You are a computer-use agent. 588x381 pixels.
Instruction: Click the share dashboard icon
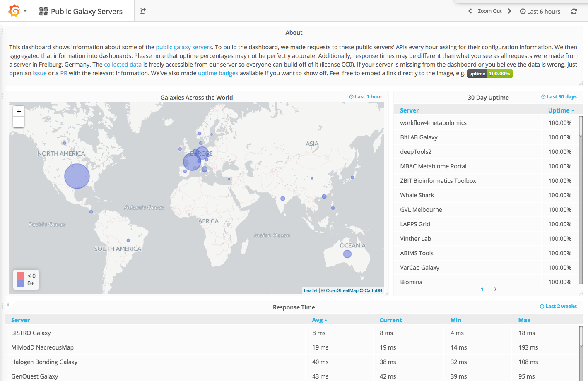coord(143,11)
